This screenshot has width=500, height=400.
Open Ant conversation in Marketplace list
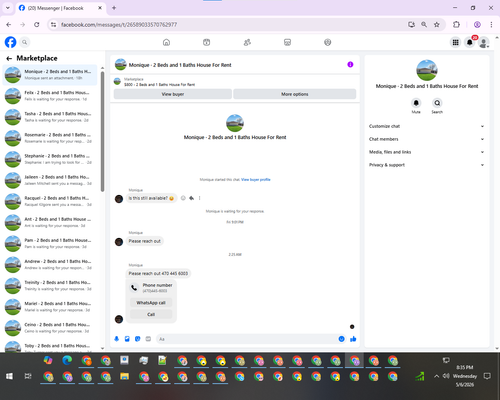(x=50, y=222)
